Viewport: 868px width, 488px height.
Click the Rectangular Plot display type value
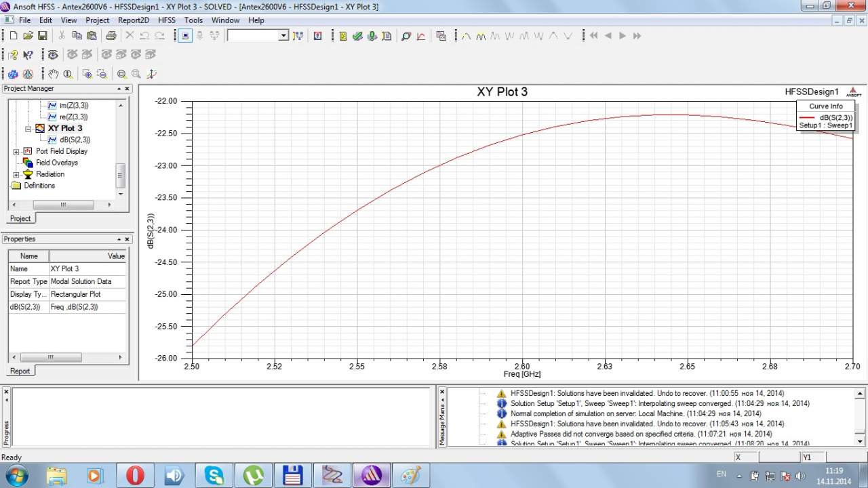click(x=76, y=294)
